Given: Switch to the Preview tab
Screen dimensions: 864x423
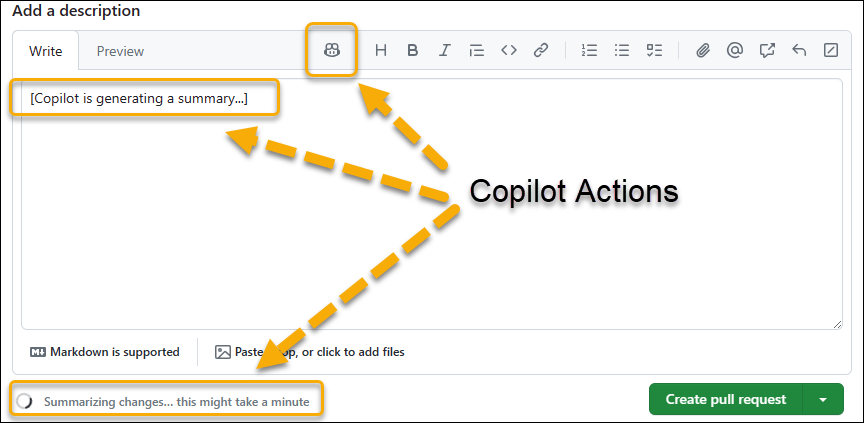Looking at the screenshot, I should pyautogui.click(x=120, y=51).
